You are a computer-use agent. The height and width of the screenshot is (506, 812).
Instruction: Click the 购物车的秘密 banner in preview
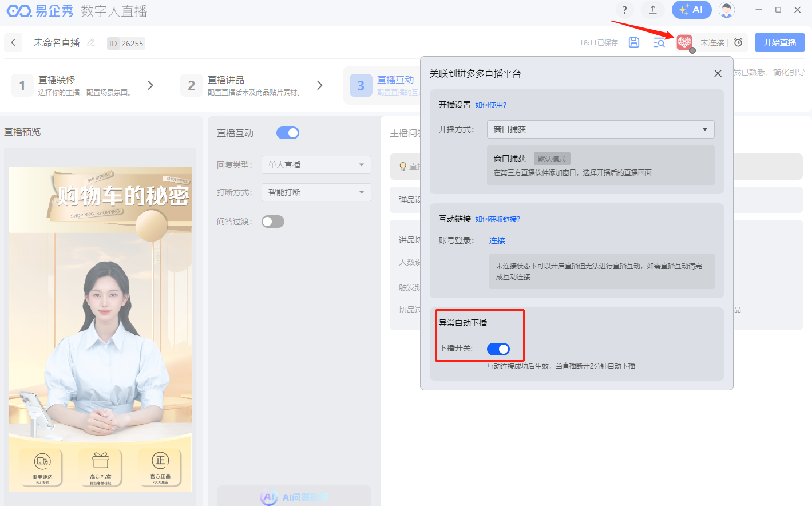122,196
